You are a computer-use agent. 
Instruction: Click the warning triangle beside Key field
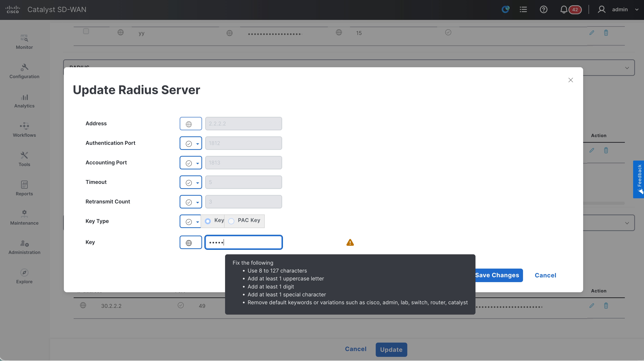pos(350,242)
